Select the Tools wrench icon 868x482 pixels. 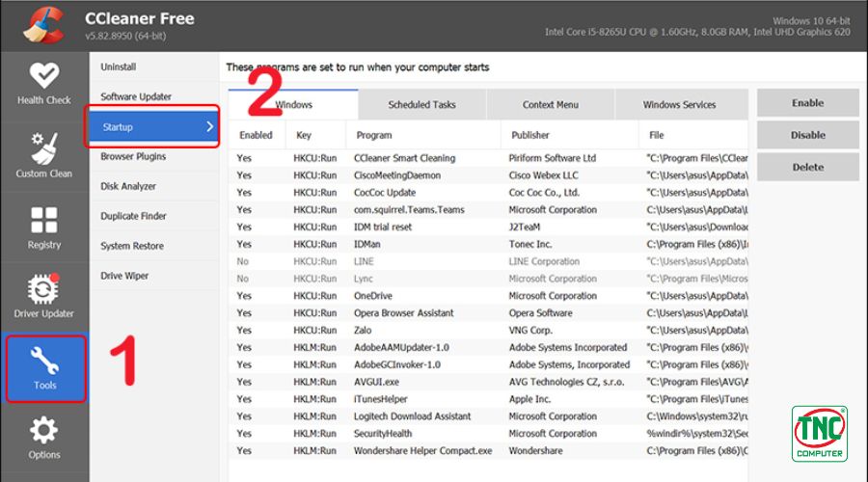pyautogui.click(x=44, y=361)
